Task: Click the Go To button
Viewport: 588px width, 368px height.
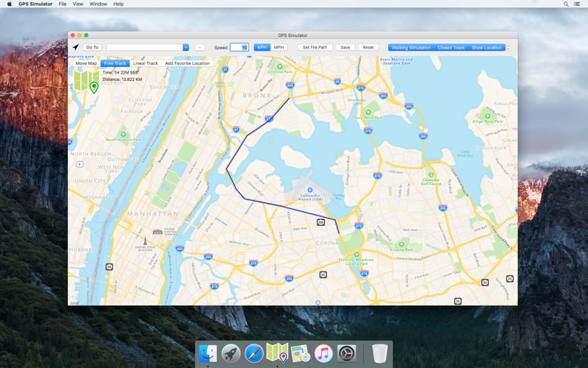Action: tap(93, 47)
